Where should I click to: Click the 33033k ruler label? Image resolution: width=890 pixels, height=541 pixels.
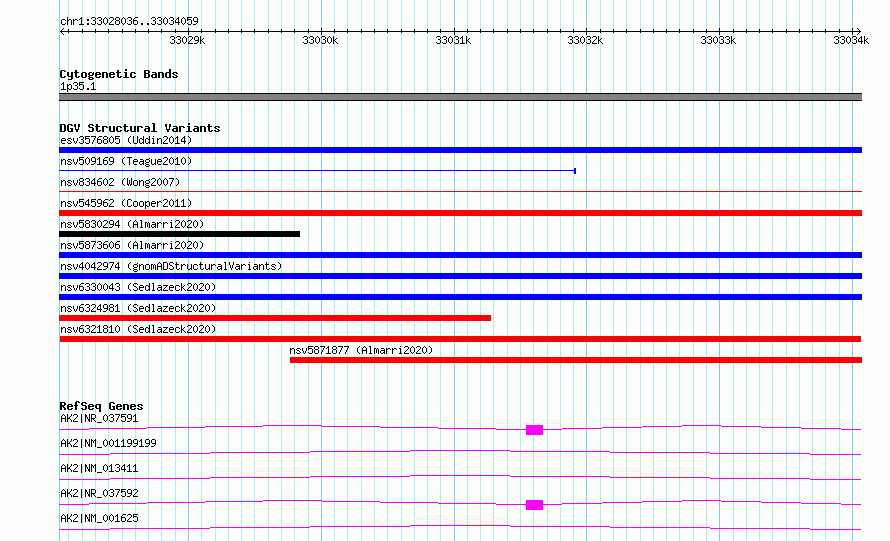(x=718, y=40)
